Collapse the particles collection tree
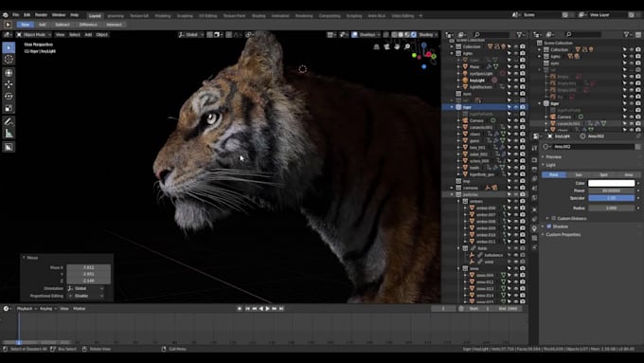 click(452, 194)
